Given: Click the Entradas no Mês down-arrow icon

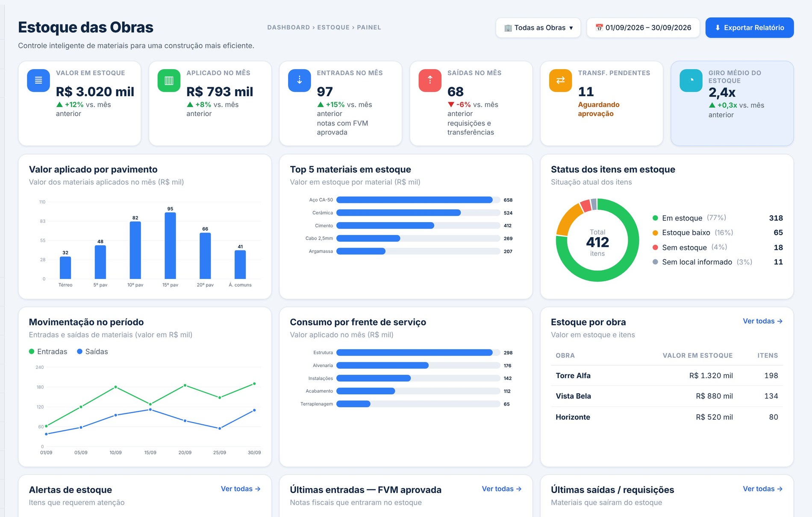Looking at the screenshot, I should [x=300, y=80].
